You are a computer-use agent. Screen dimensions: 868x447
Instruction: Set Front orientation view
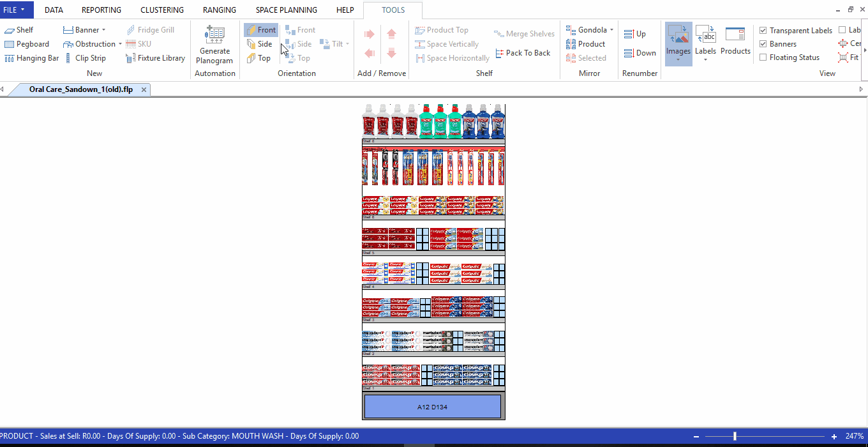260,30
